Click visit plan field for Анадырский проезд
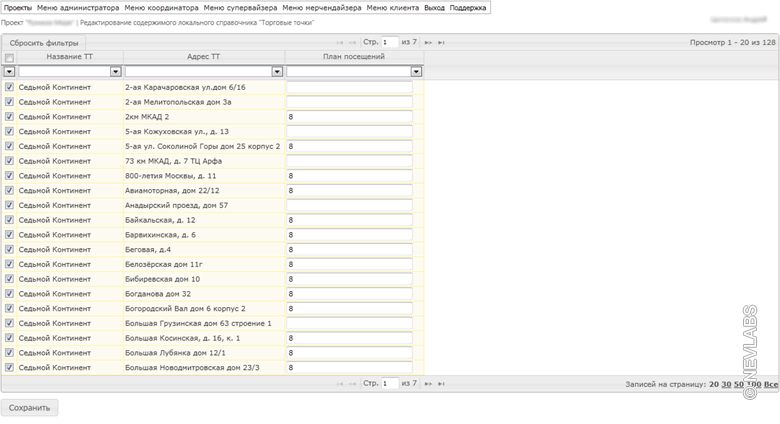This screenshot has width=780, height=424. point(349,205)
